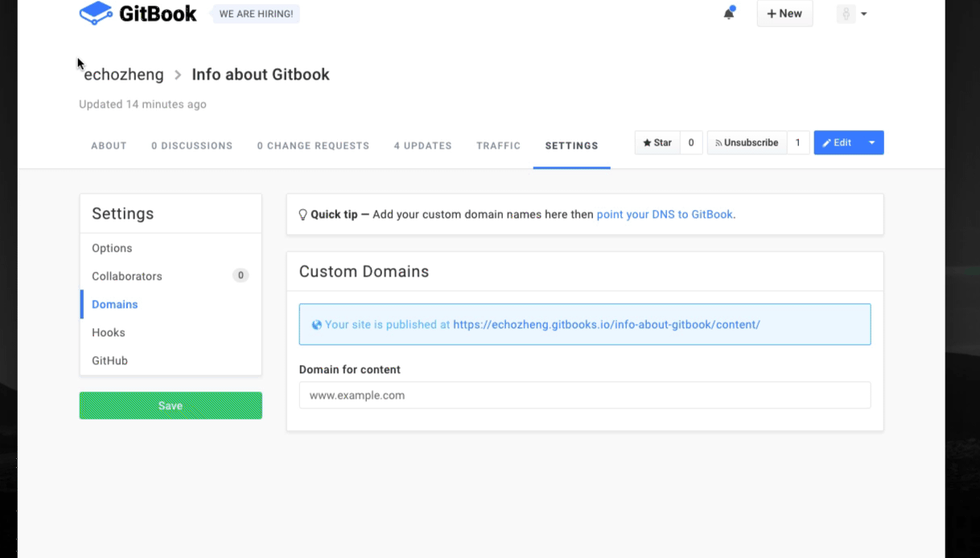Click the "Updated 14 minutes ago" text

[x=142, y=105]
